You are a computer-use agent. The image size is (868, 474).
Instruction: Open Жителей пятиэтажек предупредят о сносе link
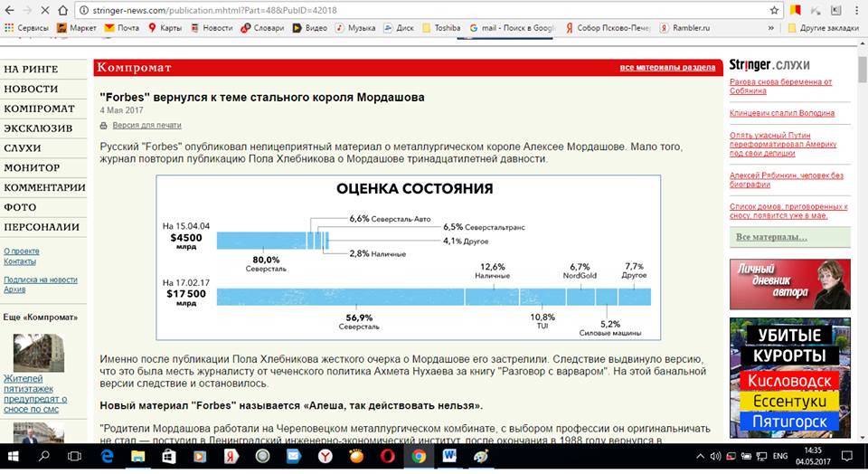pyautogui.click(x=35, y=394)
